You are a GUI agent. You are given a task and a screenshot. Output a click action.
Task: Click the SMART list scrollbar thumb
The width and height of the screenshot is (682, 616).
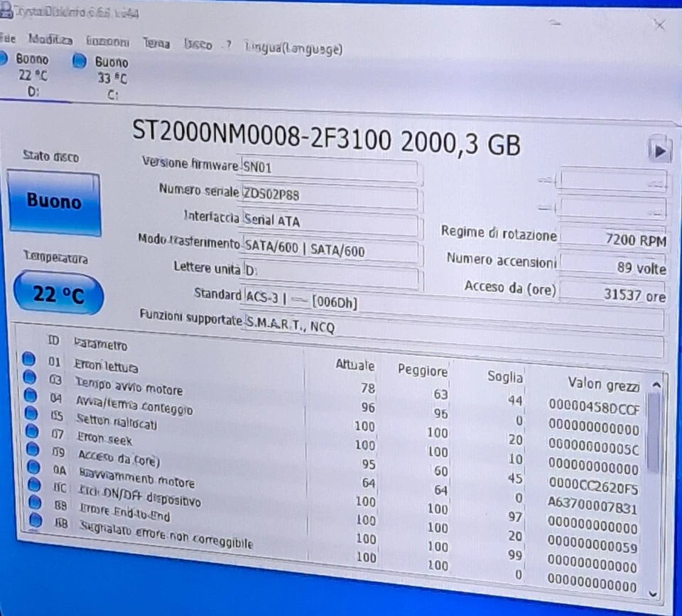[654, 433]
